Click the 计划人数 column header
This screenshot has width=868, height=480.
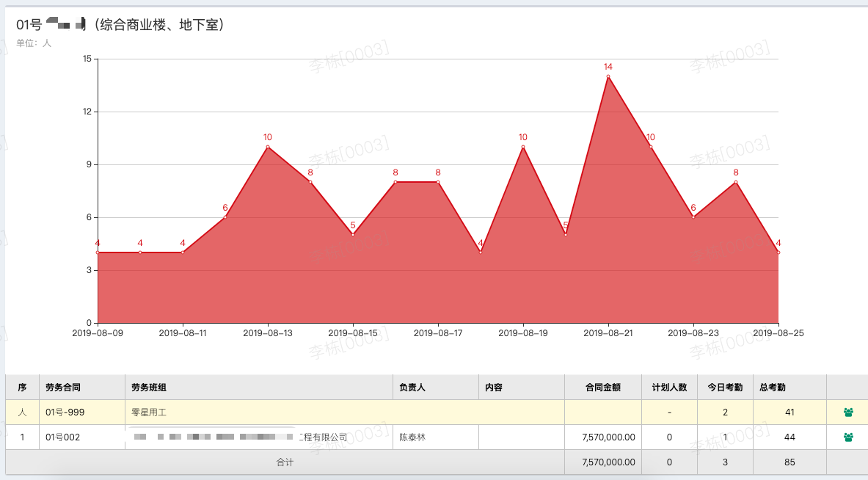click(x=670, y=388)
